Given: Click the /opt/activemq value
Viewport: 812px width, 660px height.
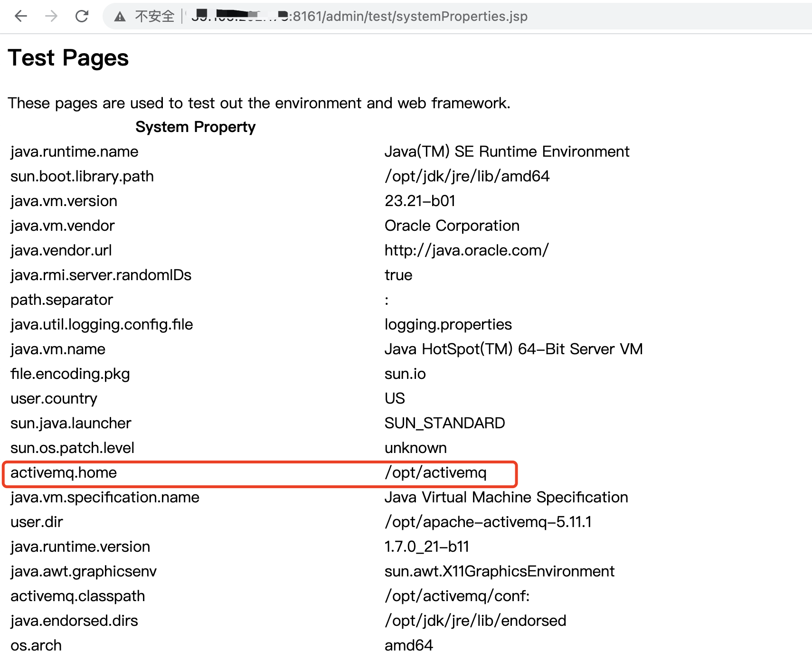Looking at the screenshot, I should tap(436, 472).
